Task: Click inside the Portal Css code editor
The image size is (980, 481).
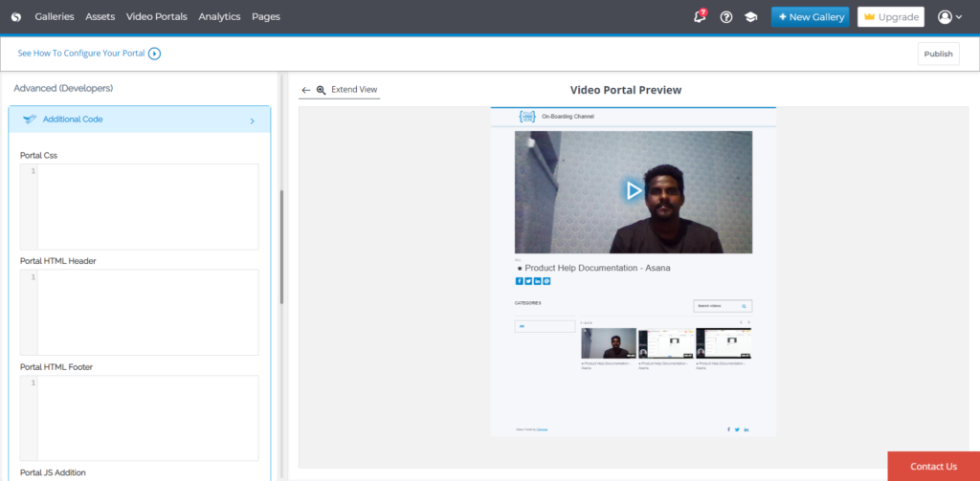Action: [x=147, y=207]
